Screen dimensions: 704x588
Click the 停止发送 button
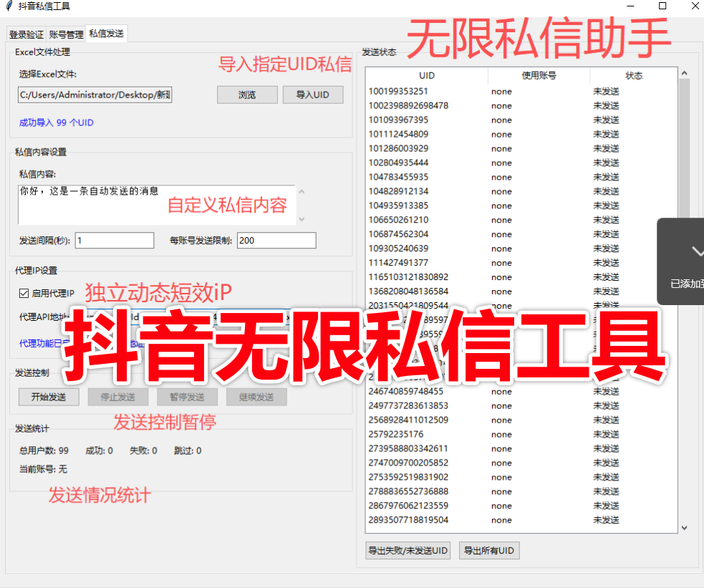tap(117, 396)
